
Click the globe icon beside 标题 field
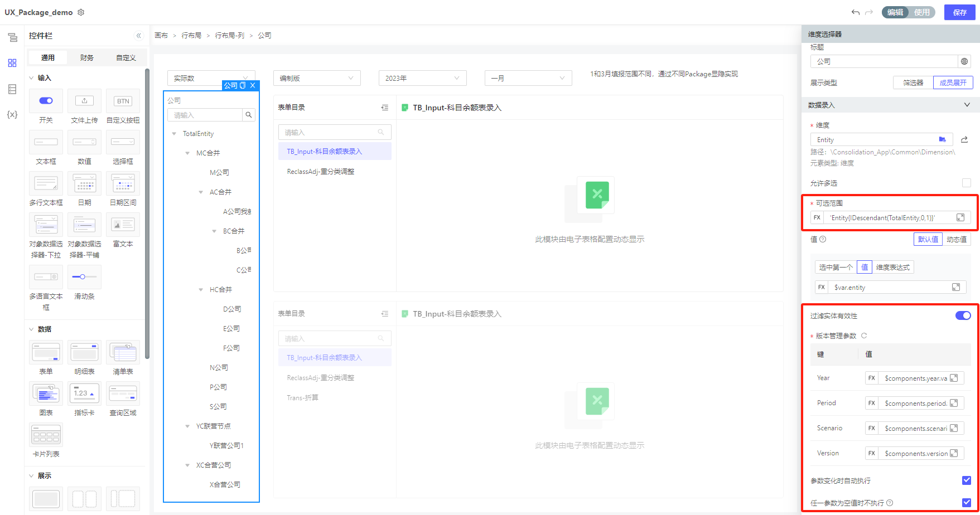tap(964, 61)
